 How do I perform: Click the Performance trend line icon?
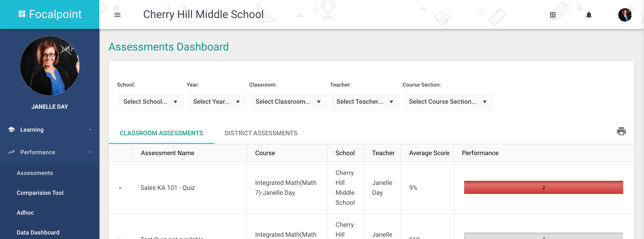11,152
